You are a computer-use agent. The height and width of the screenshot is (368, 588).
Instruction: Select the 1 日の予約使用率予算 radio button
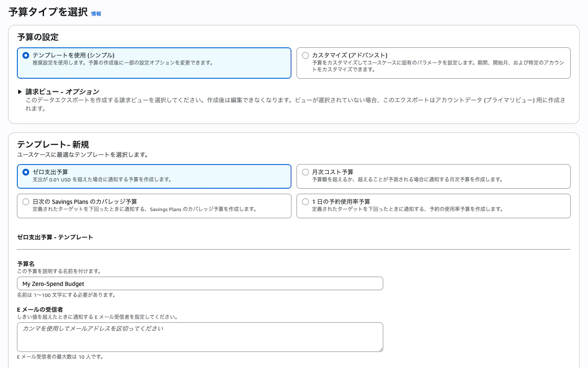coord(305,201)
